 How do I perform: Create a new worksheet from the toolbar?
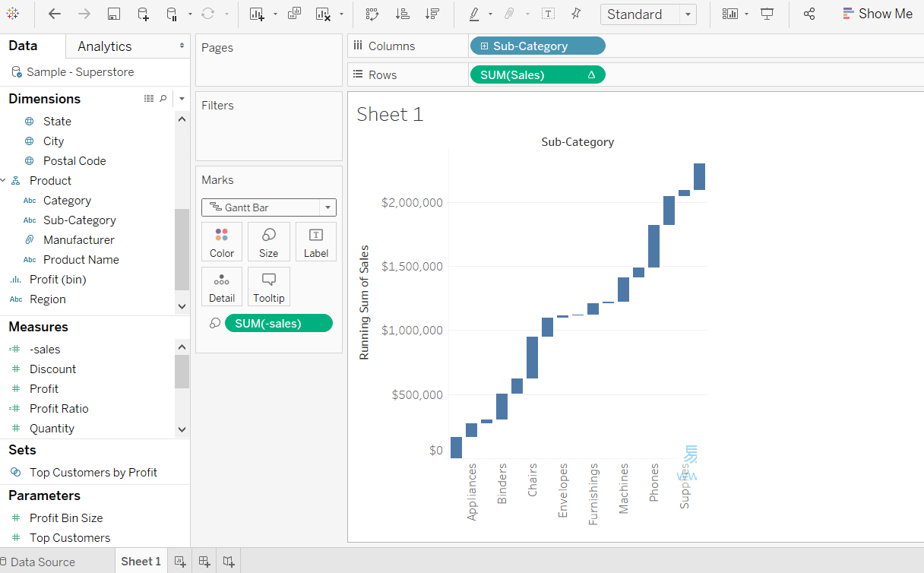coord(257,14)
